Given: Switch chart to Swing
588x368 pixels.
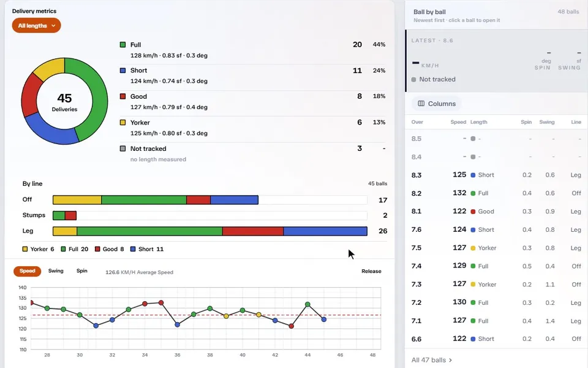Looking at the screenshot, I should point(56,270).
